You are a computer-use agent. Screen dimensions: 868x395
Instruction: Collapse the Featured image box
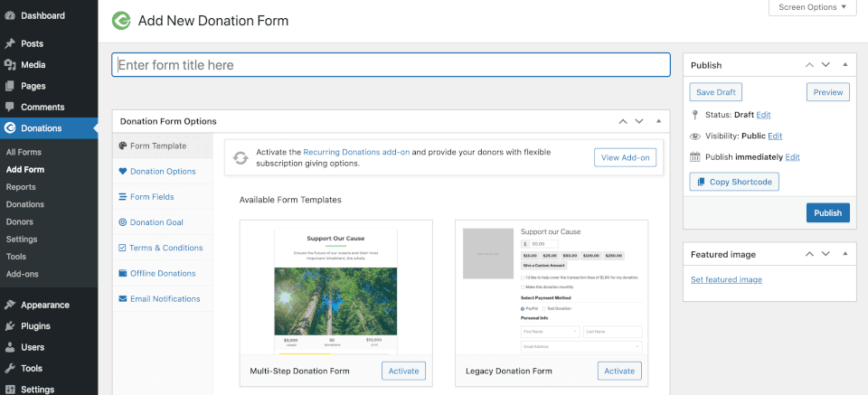[x=844, y=254]
